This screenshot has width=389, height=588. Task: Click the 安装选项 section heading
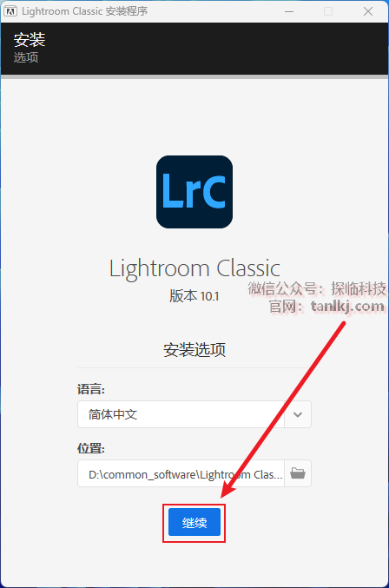194,350
